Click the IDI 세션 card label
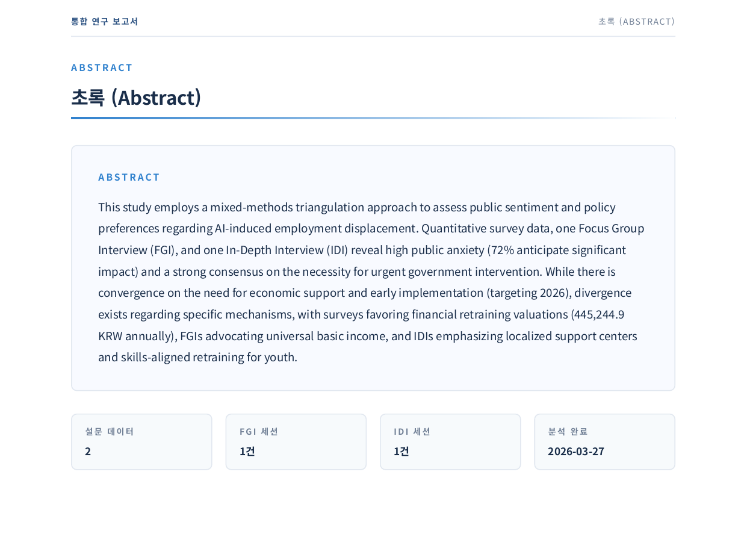Image resolution: width=747 pixels, height=560 pixels. (412, 431)
